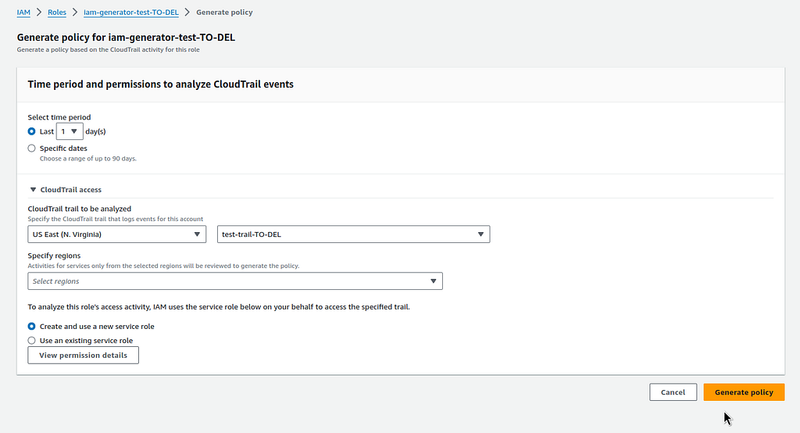
Task: Choose Create and use a new service role
Action: (32, 326)
